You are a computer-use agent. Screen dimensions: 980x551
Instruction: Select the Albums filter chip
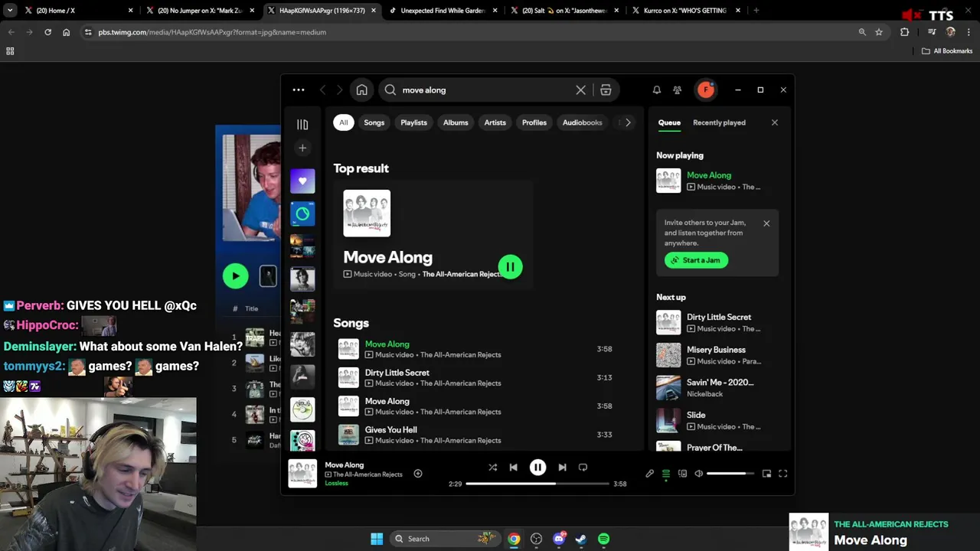456,122
